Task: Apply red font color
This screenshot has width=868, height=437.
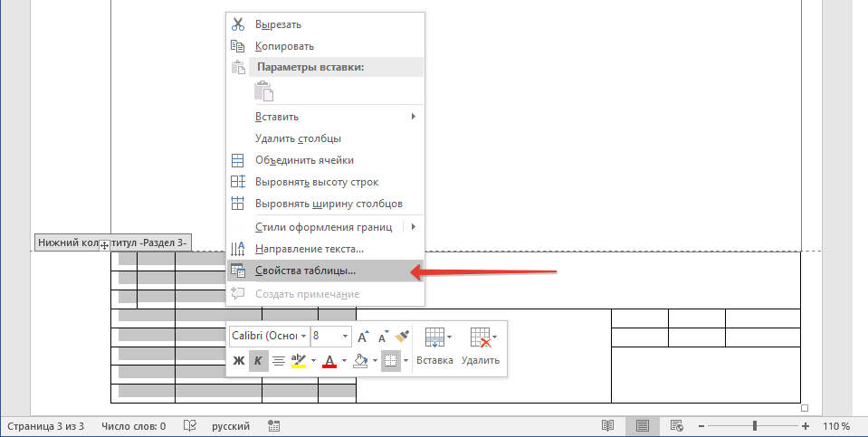Action: coord(329,361)
